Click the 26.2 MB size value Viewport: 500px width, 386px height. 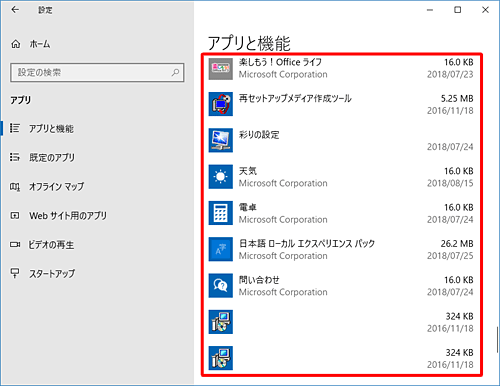(x=457, y=244)
